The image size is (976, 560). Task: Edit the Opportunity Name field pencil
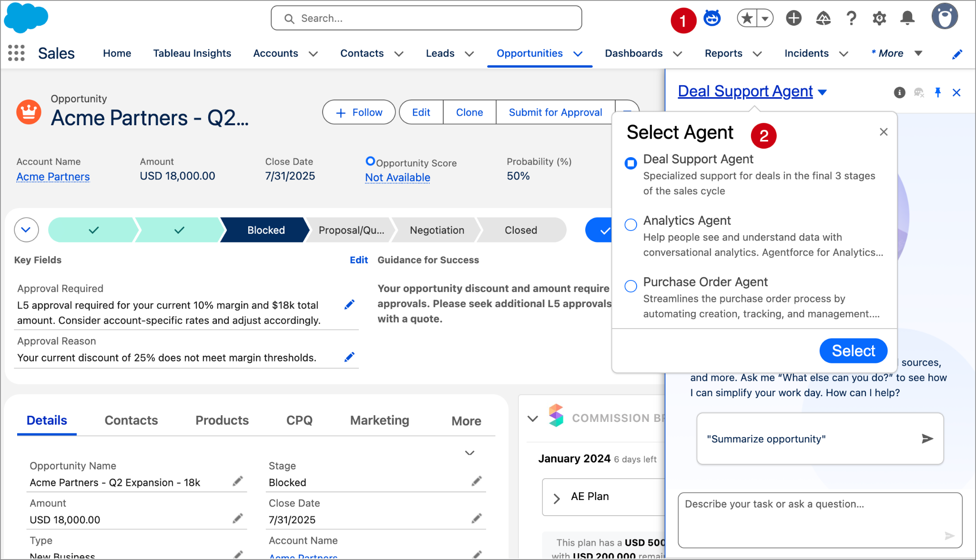(x=237, y=481)
